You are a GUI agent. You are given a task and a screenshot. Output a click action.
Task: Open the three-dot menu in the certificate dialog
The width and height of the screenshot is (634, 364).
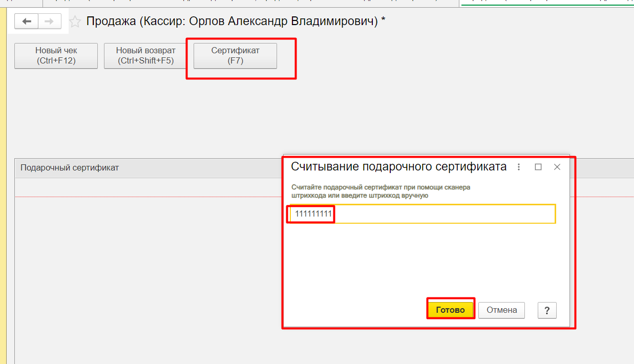[x=519, y=167]
